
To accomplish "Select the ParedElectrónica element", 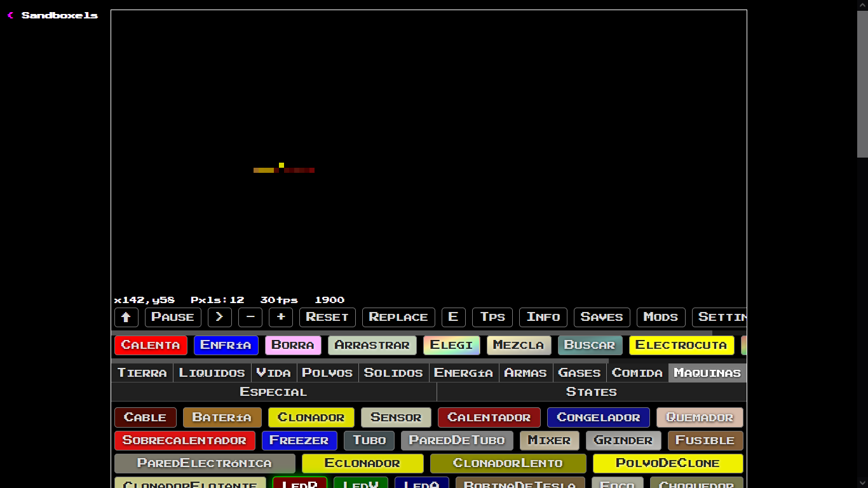I will point(205,463).
